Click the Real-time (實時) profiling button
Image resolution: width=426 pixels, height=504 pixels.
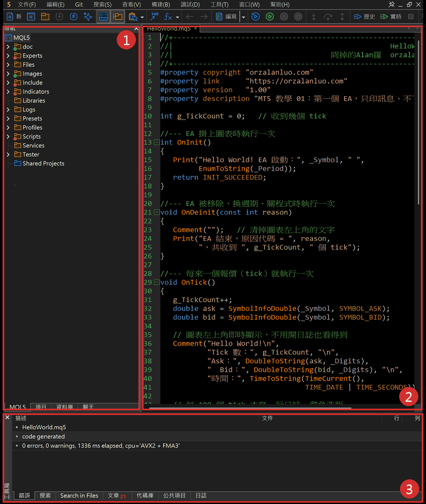(391, 17)
